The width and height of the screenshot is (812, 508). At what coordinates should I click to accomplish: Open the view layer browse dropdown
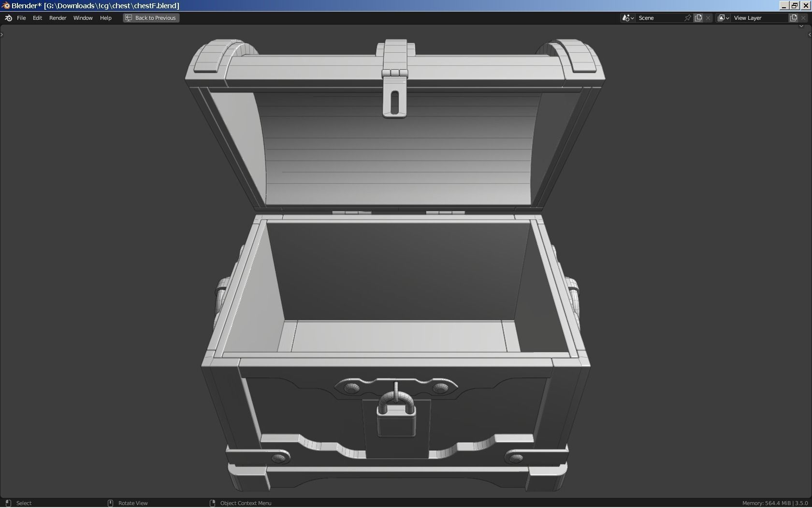pos(723,18)
